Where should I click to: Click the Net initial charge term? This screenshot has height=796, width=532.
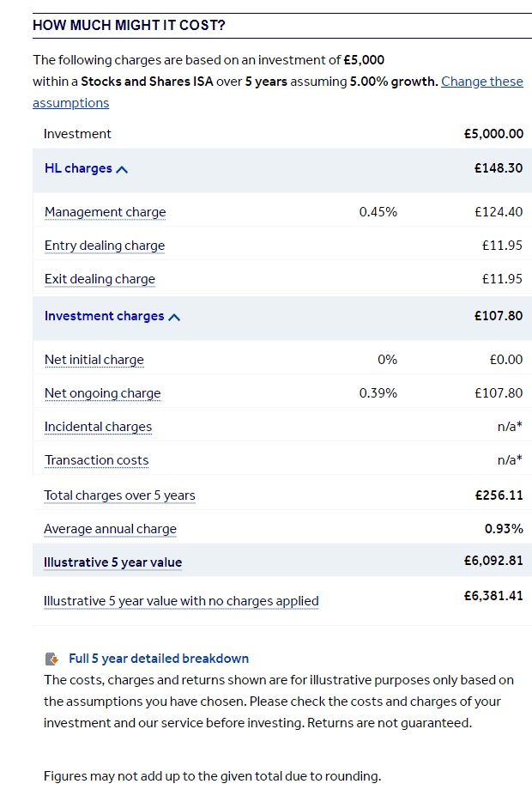94,360
